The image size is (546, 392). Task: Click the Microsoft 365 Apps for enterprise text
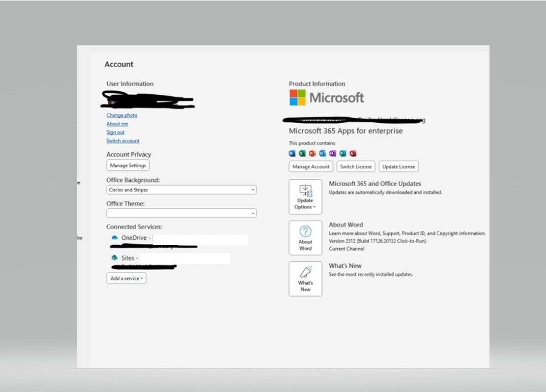click(x=346, y=131)
